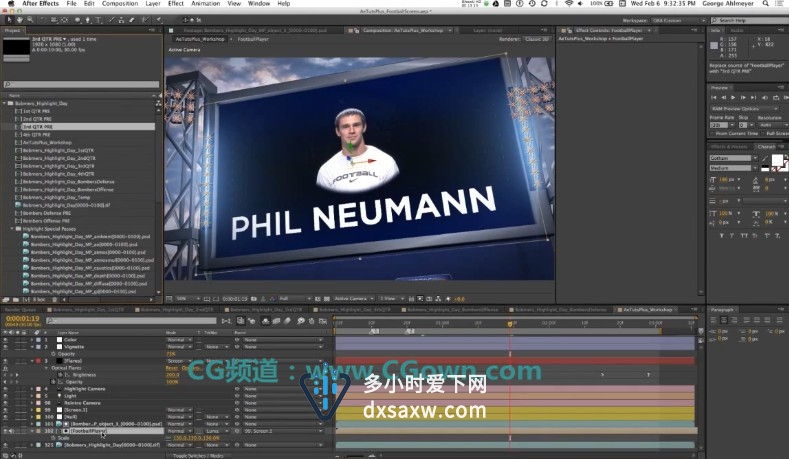789x459 pixels.
Task: Click the Play button in Preview panel
Action: 733,97
